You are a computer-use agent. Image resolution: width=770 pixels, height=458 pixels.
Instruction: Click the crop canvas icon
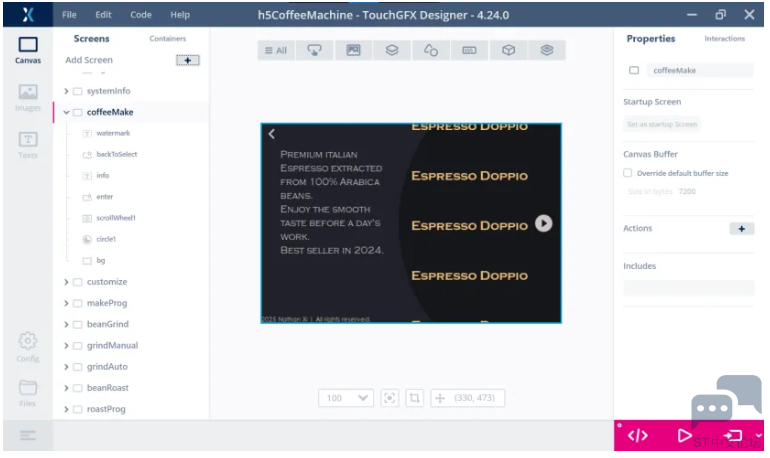coord(414,398)
